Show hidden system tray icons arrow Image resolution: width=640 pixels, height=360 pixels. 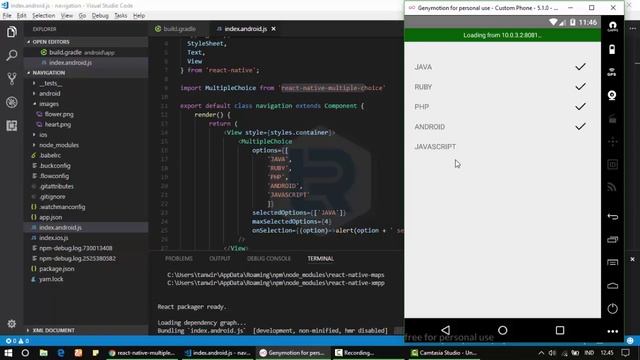click(x=541, y=353)
